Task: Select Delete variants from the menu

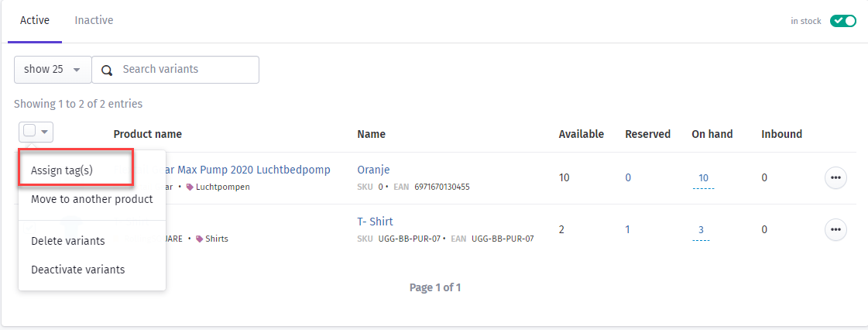Action: (68, 241)
